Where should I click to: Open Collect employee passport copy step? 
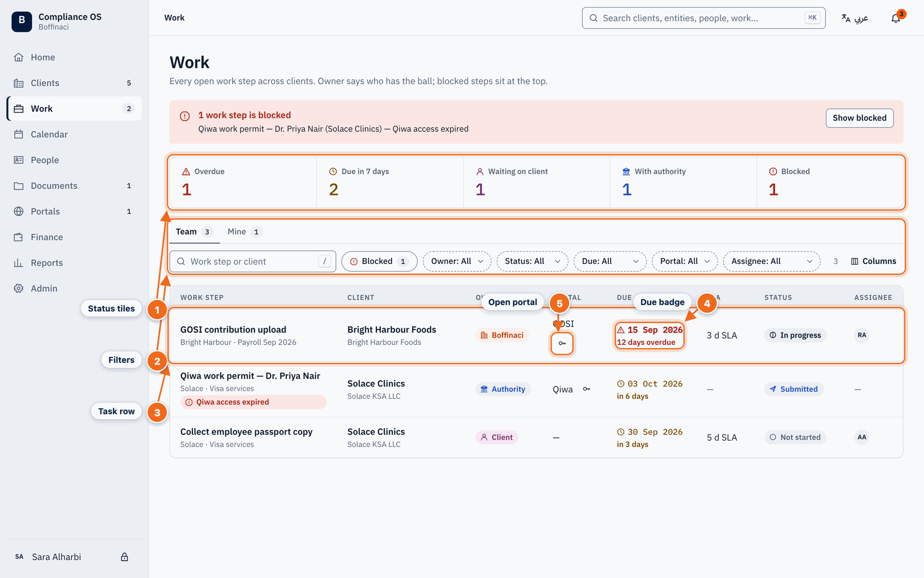pos(246,432)
